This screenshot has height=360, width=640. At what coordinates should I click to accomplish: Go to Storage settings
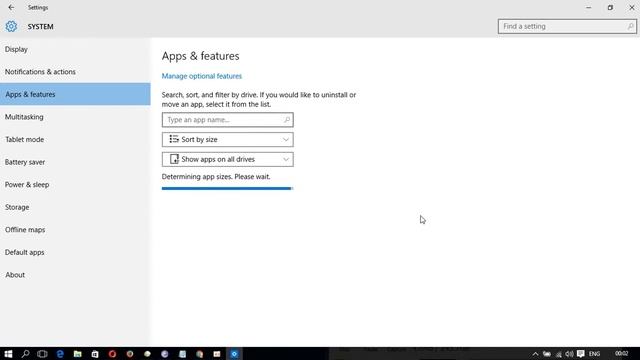(x=75, y=207)
